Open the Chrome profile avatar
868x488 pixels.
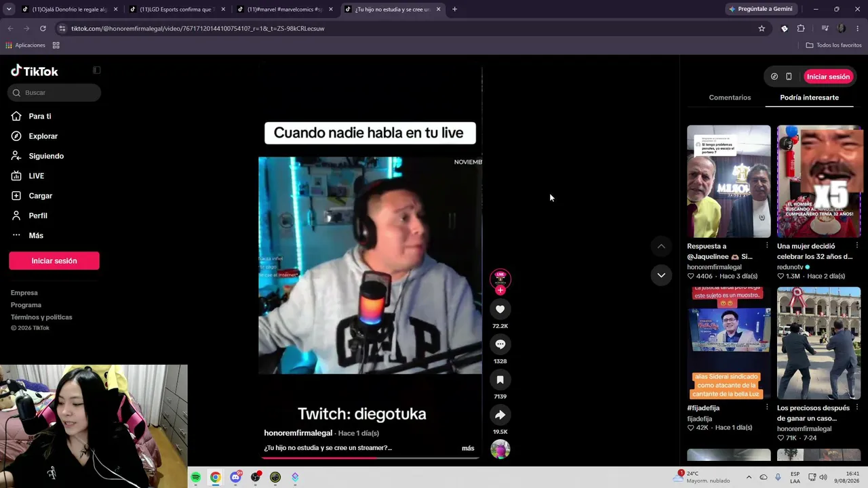[842, 28]
